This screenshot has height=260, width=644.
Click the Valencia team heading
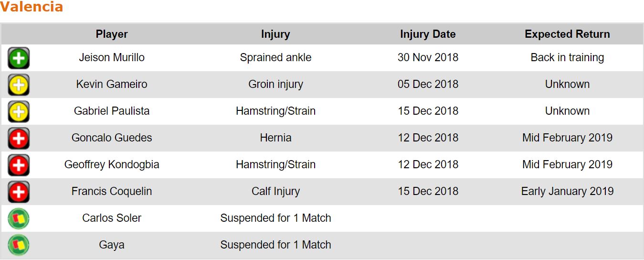tap(32, 7)
